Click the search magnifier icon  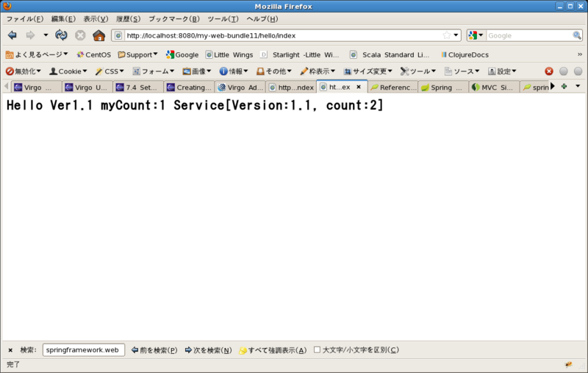coord(577,35)
